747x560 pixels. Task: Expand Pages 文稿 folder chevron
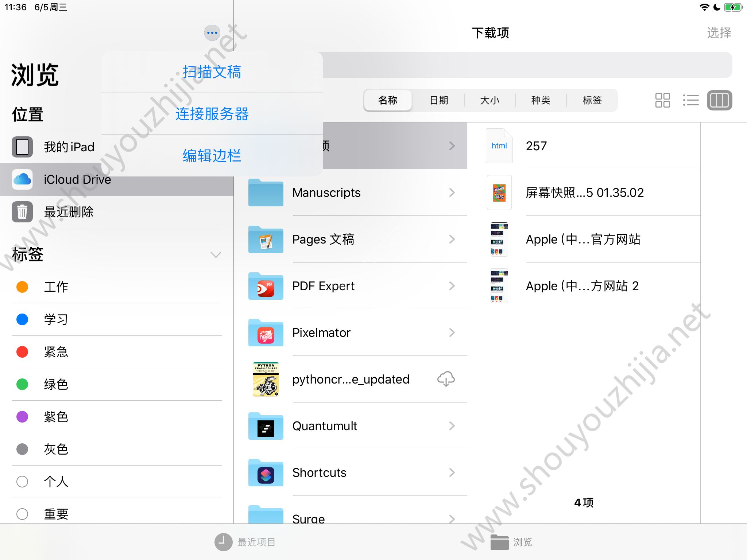(x=452, y=239)
